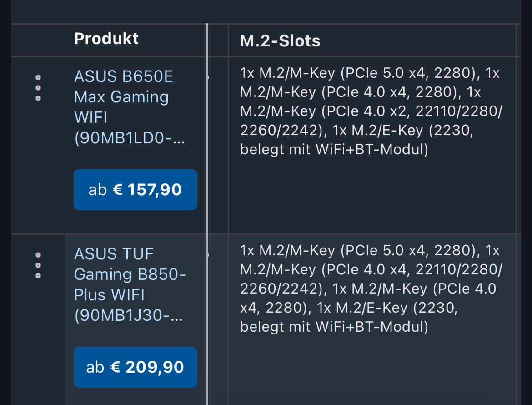Viewport: 532px width, 405px height.
Task: Open three-dot menu for ASUS TUF Gaming B850-Plus
Action: 38,265
